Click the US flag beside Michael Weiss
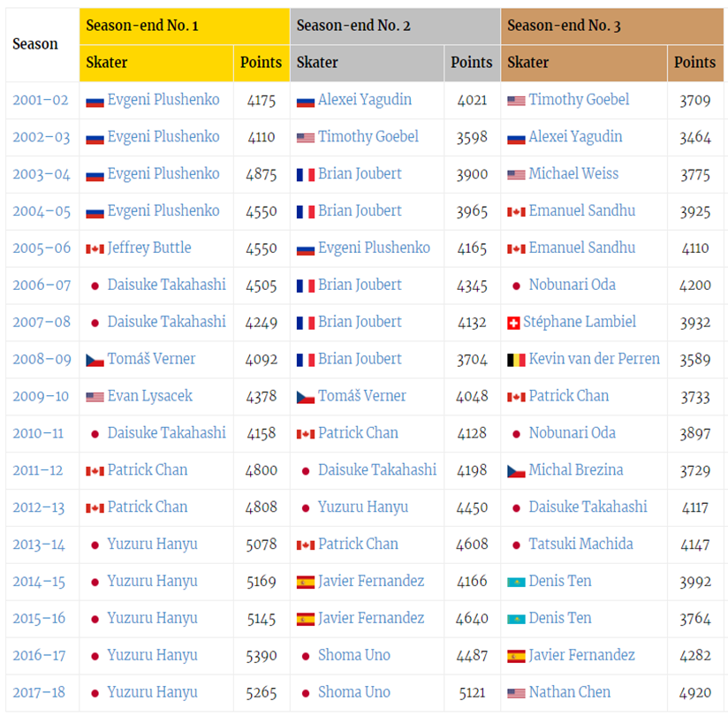 pyautogui.click(x=516, y=174)
